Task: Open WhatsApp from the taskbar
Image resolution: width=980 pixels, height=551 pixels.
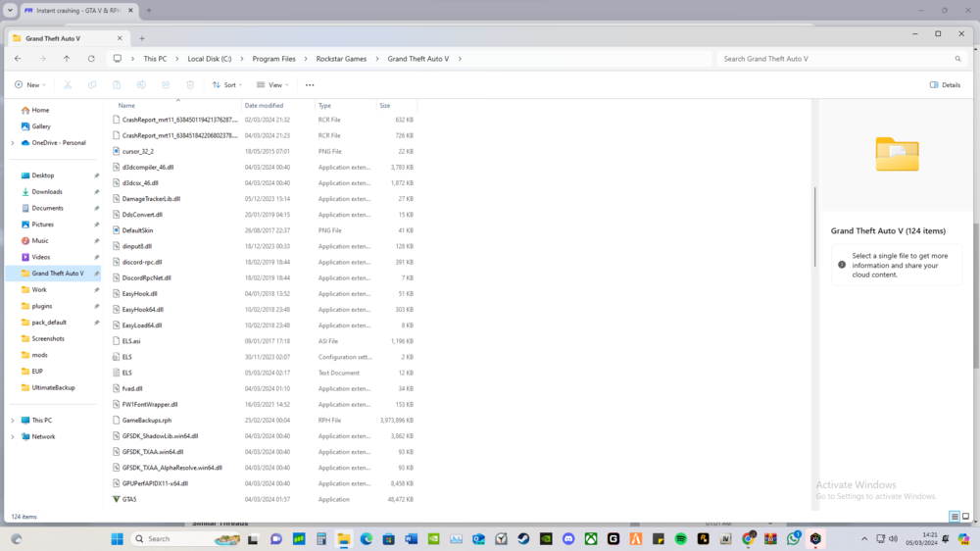Action: click(793, 538)
